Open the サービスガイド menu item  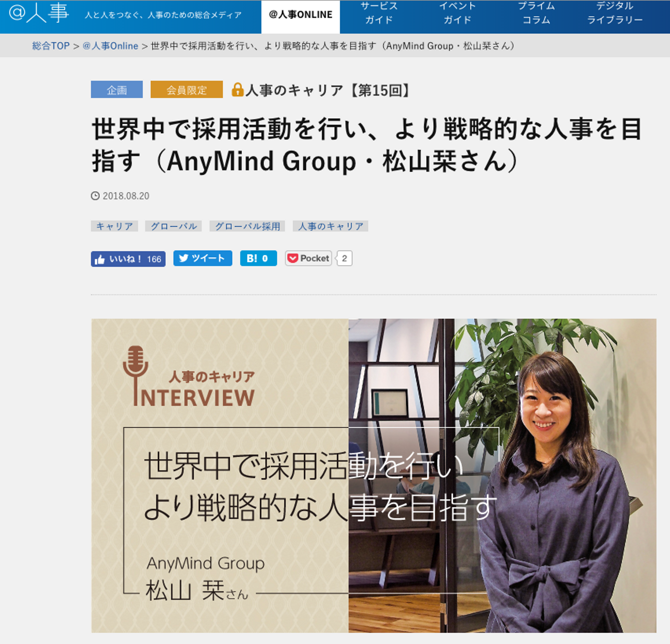point(379,13)
